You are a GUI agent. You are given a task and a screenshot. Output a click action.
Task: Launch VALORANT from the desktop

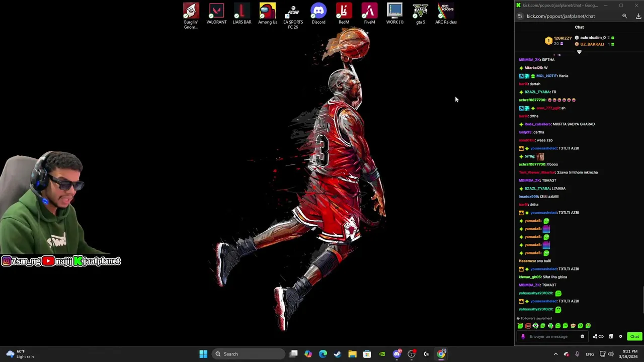point(216,14)
